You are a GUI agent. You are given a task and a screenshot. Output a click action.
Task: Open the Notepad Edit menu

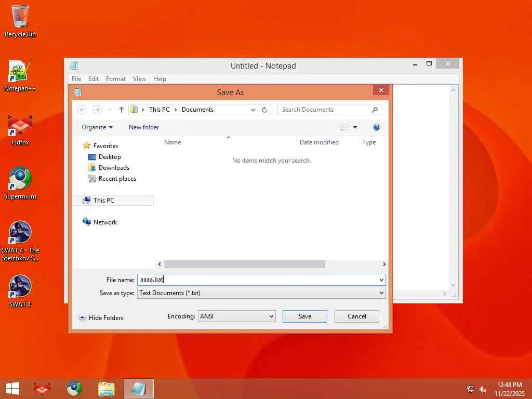94,79
